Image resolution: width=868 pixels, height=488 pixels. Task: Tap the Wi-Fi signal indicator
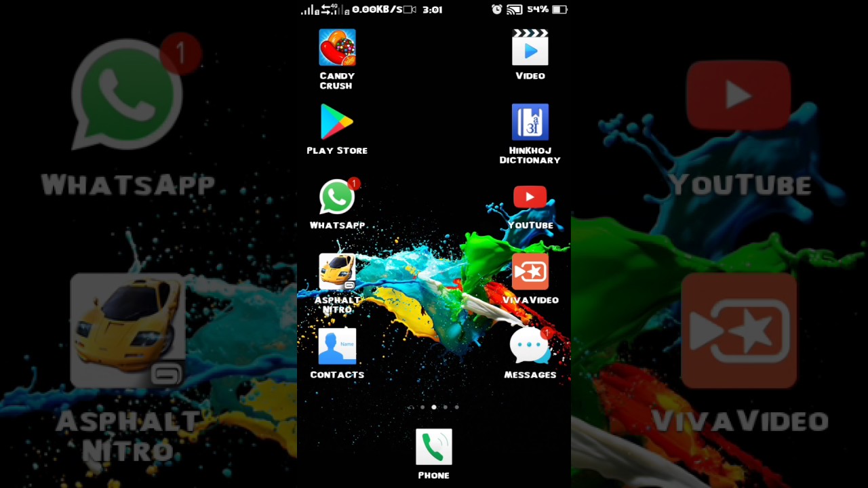click(514, 9)
